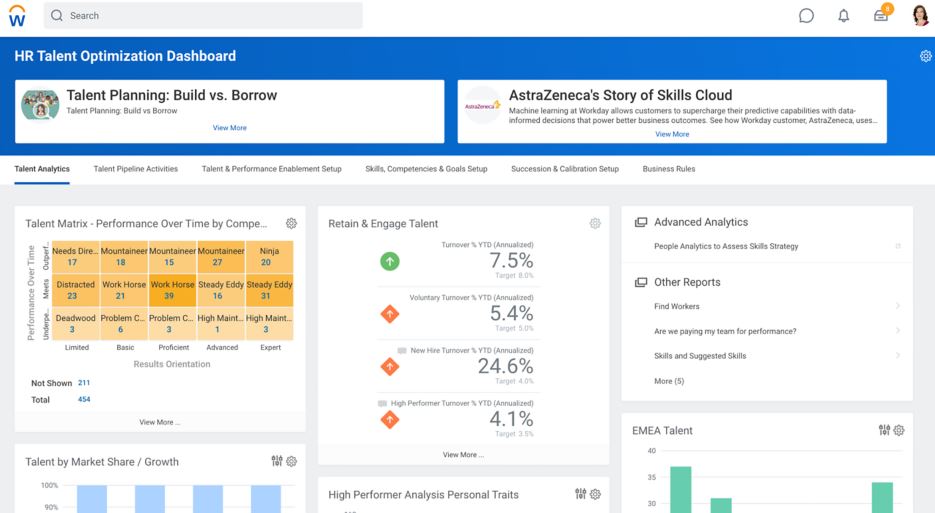Expand More (5) other reports
This screenshot has width=935, height=513.
tap(669, 381)
